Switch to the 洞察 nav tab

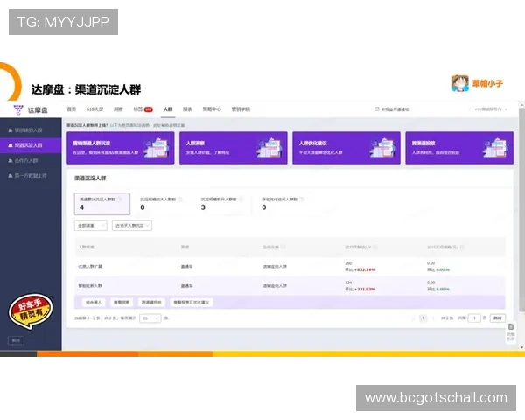click(x=118, y=109)
